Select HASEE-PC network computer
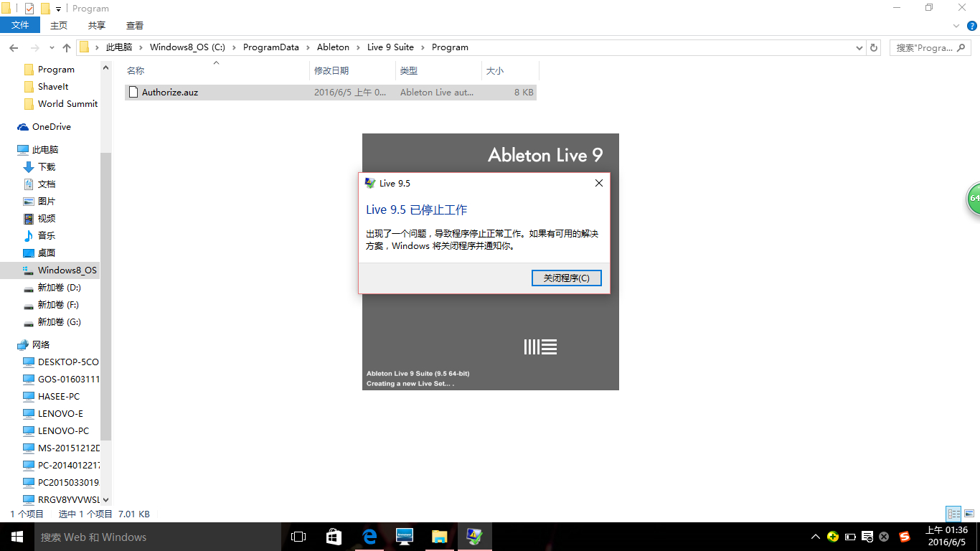The width and height of the screenshot is (980, 551). pos(59,397)
